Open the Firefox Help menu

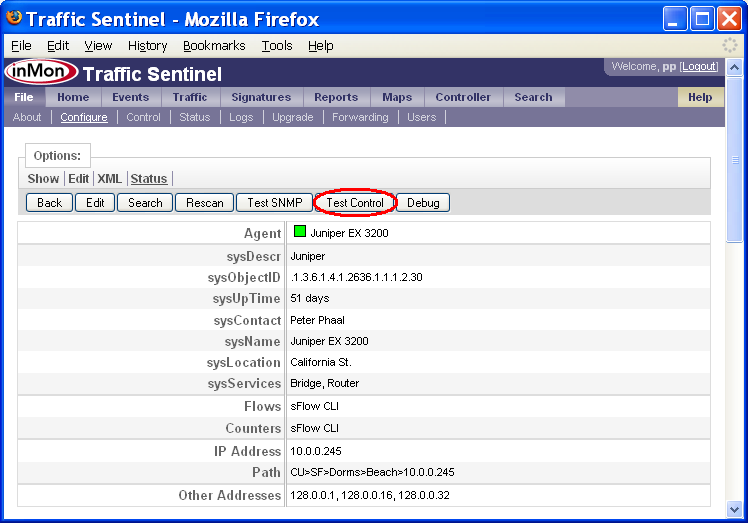(321, 46)
